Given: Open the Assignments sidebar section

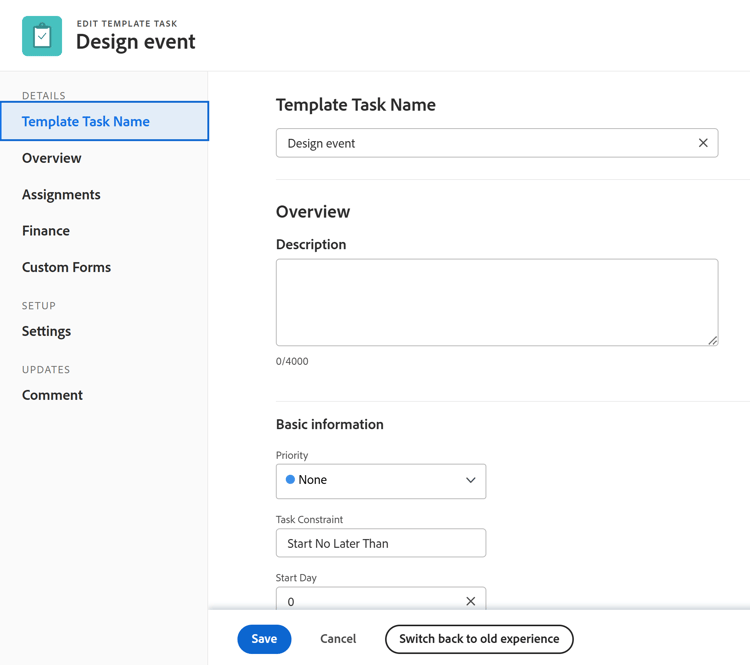Looking at the screenshot, I should [x=61, y=195].
